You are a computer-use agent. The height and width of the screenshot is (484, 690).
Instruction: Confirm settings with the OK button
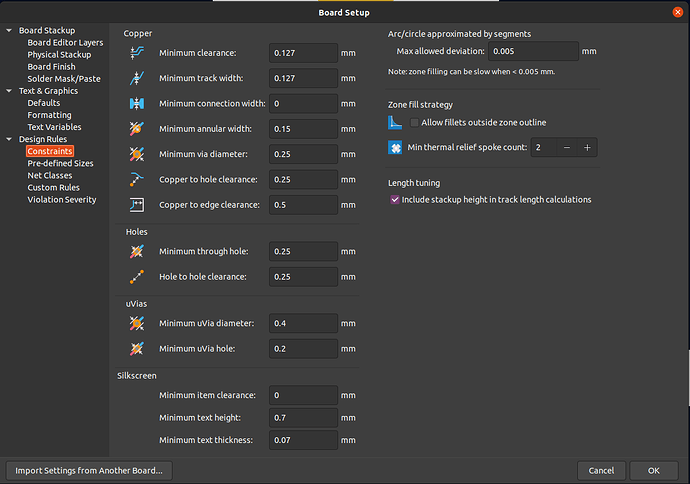pos(653,471)
